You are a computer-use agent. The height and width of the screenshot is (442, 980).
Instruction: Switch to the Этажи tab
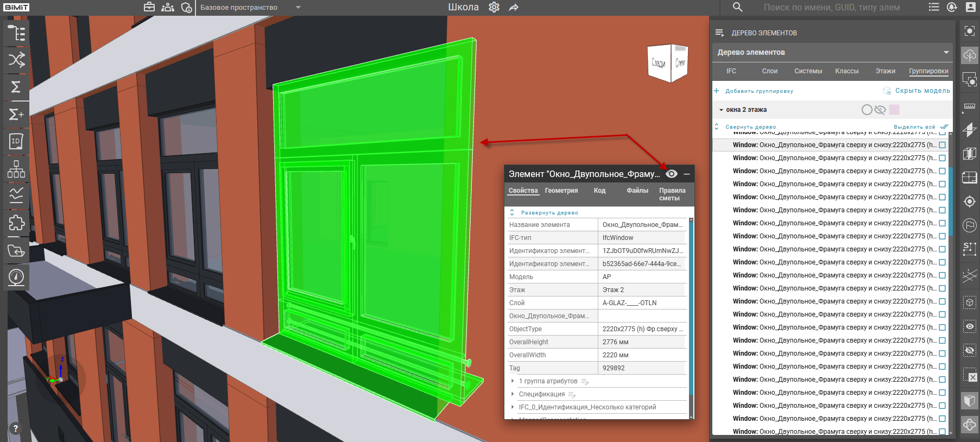885,71
